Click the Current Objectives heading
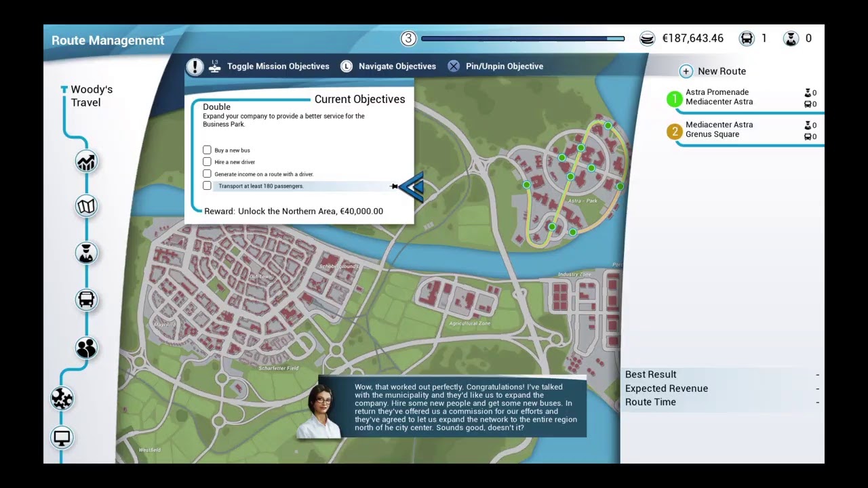Viewport: 868px width, 488px height. [x=359, y=99]
